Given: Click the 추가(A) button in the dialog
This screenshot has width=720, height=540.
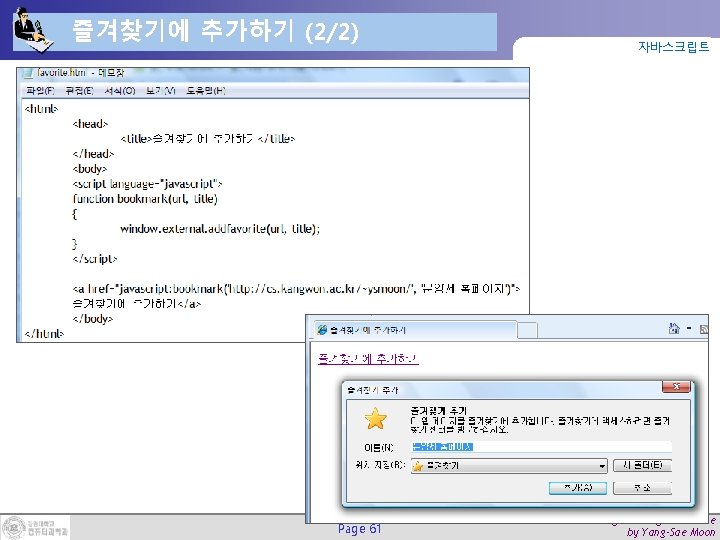Looking at the screenshot, I should (578, 488).
